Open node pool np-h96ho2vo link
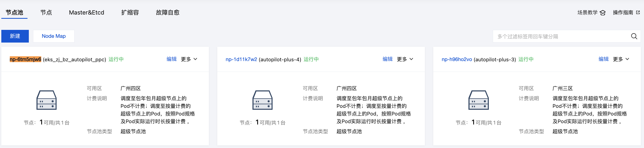 (x=457, y=59)
